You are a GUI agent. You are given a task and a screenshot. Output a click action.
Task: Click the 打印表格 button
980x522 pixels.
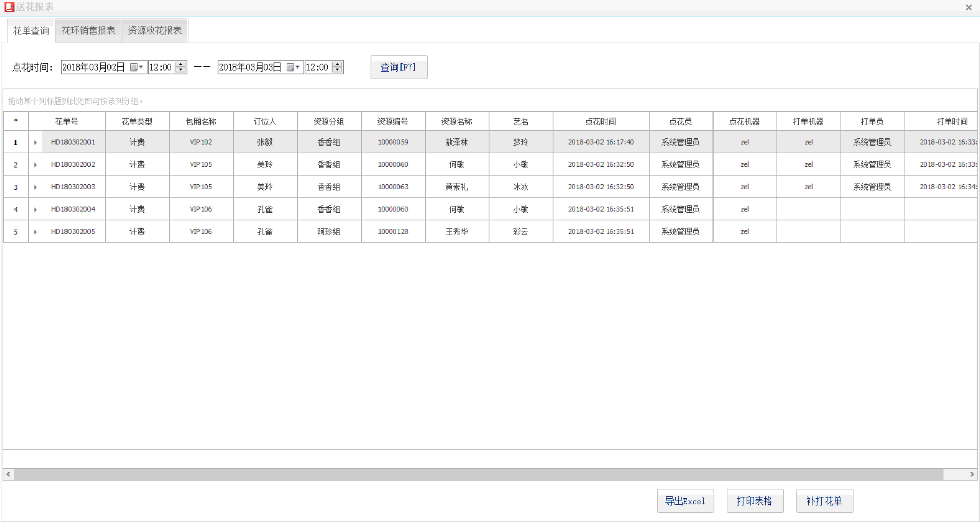point(754,501)
